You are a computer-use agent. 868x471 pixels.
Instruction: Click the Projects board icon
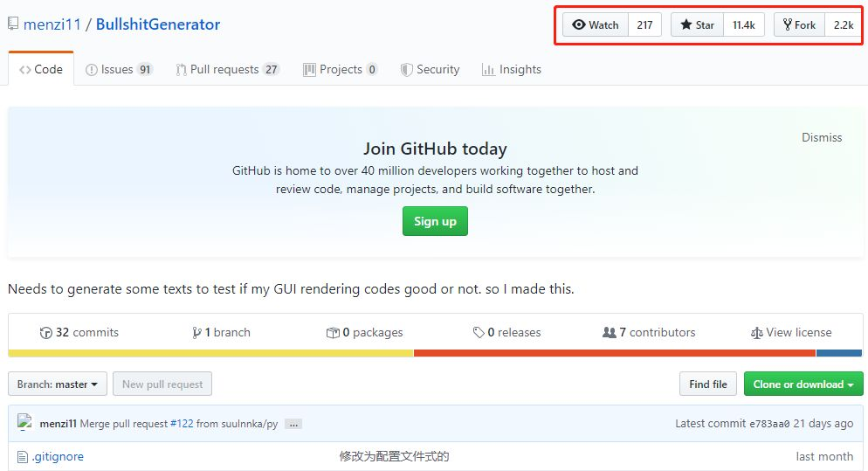pos(309,70)
